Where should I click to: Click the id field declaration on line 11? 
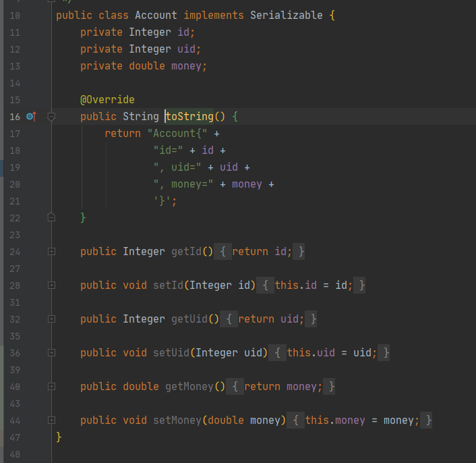point(183,32)
